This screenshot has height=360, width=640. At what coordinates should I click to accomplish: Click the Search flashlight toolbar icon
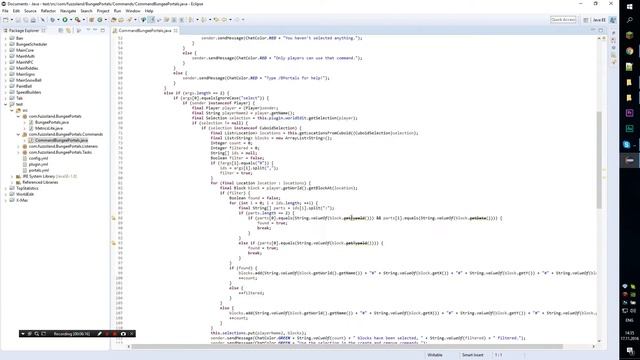tap(129, 20)
